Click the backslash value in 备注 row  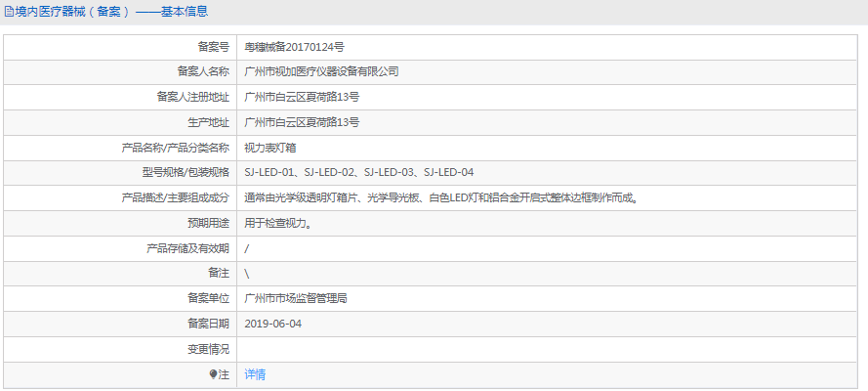(x=247, y=274)
